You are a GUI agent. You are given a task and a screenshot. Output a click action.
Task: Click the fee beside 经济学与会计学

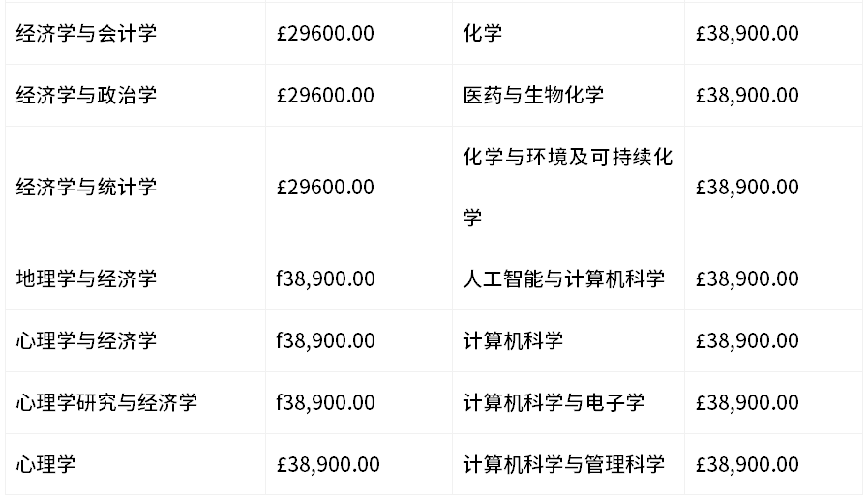pyautogui.click(x=325, y=34)
